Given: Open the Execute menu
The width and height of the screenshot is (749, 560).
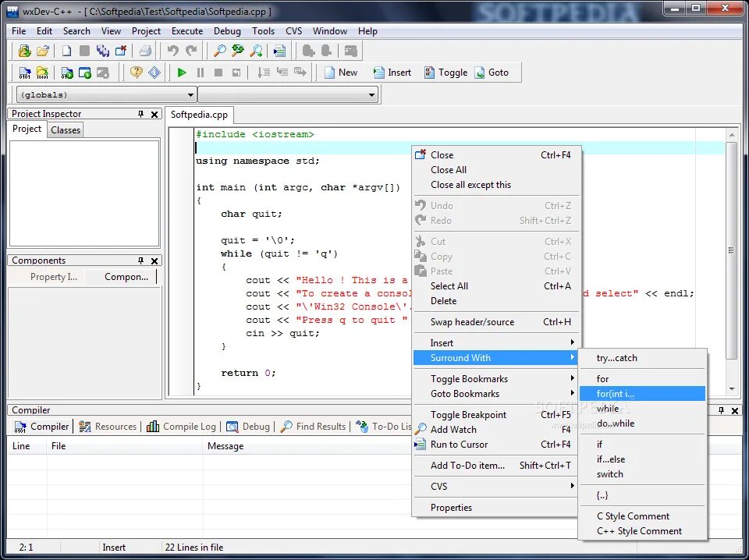Looking at the screenshot, I should (x=187, y=31).
